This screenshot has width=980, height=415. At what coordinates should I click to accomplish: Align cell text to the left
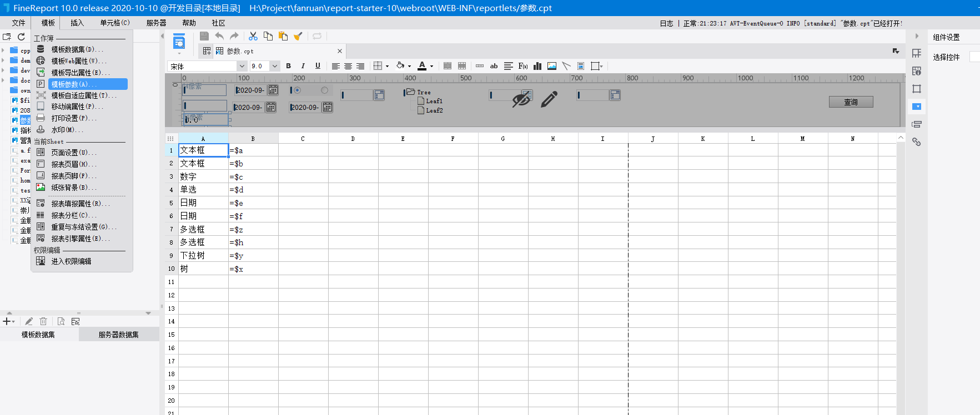click(336, 66)
